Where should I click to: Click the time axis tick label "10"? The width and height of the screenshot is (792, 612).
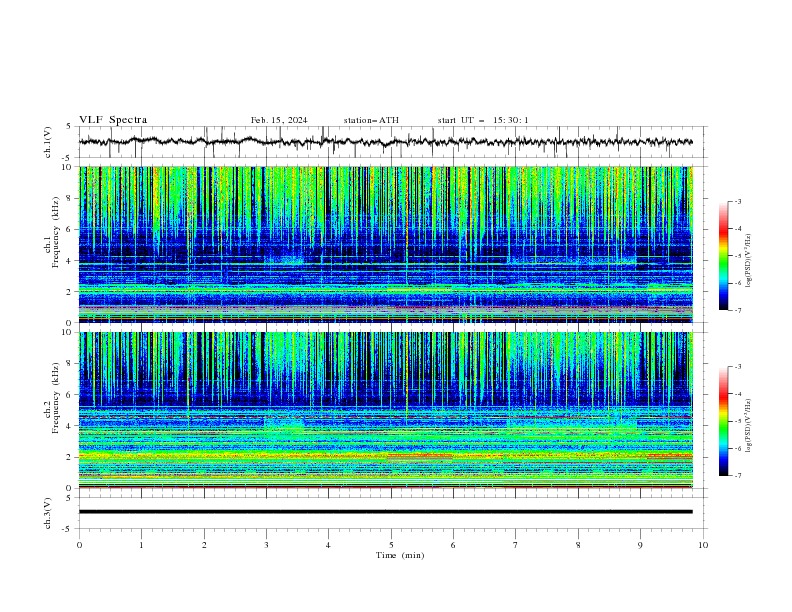tap(703, 545)
